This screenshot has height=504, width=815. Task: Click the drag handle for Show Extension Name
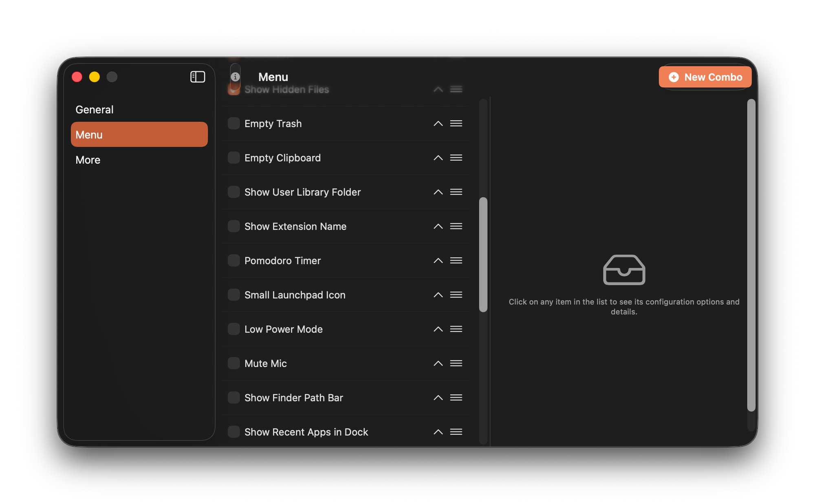click(x=456, y=226)
